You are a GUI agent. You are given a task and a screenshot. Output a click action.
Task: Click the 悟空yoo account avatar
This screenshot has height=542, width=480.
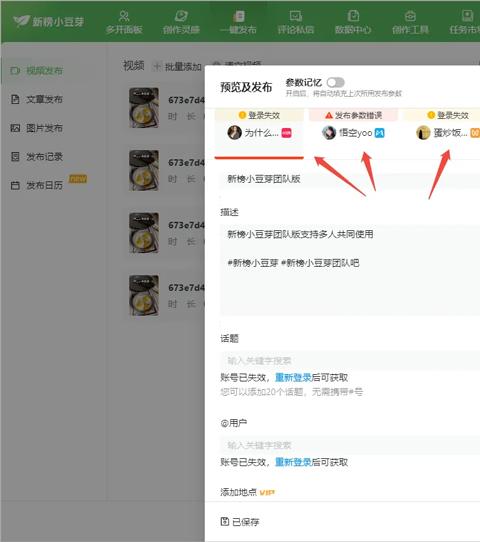329,133
